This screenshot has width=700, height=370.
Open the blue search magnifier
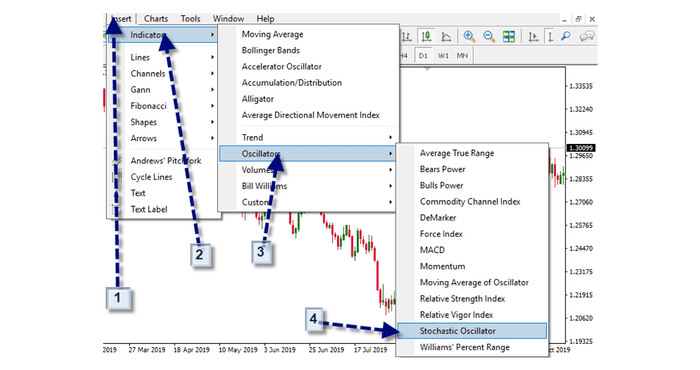566,36
